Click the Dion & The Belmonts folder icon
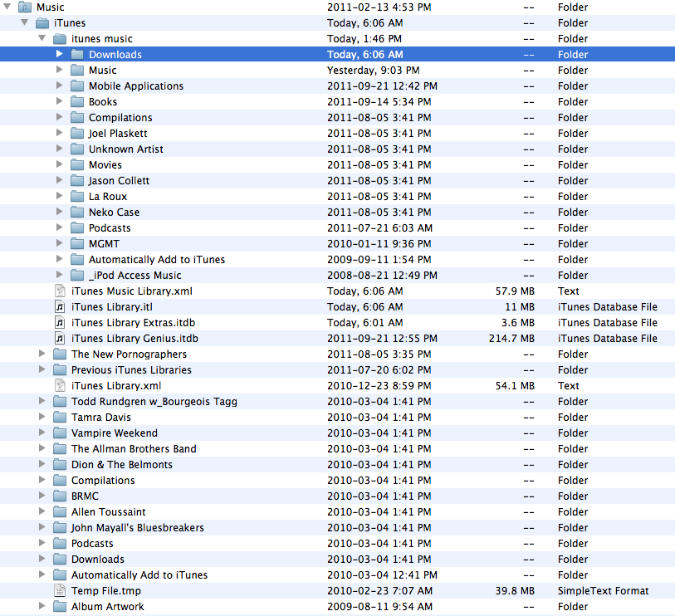The height and width of the screenshot is (616, 675). coord(60,464)
